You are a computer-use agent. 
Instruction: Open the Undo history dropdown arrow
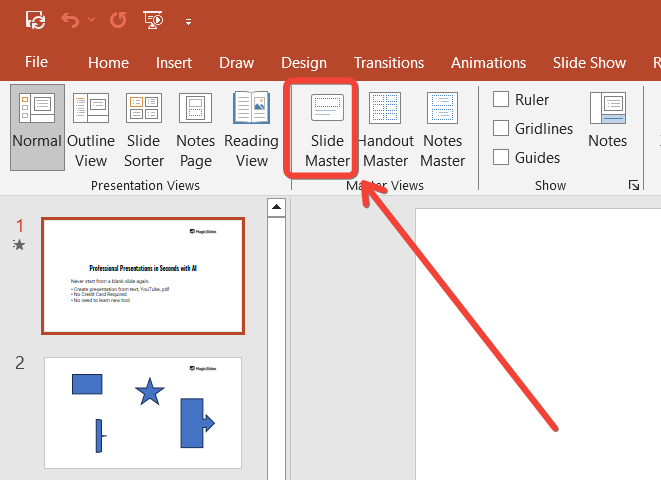(x=92, y=20)
